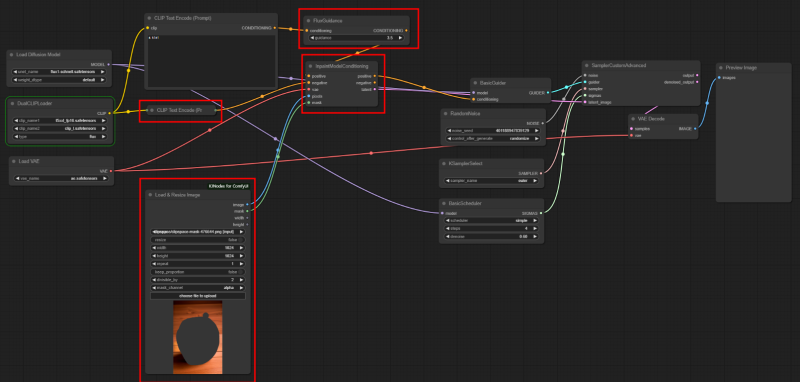This screenshot has height=382, width=800.
Task: Increase repeat value with its right arrow
Action: click(x=241, y=264)
